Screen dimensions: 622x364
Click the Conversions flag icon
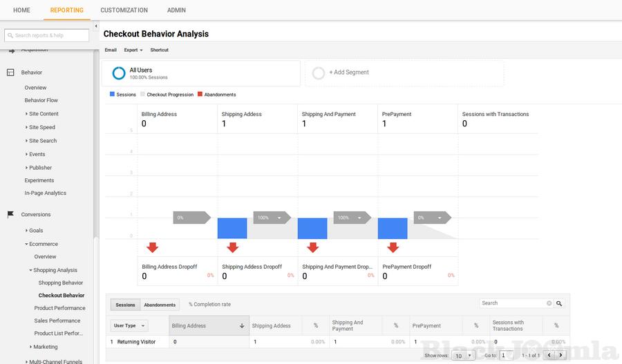tap(10, 215)
